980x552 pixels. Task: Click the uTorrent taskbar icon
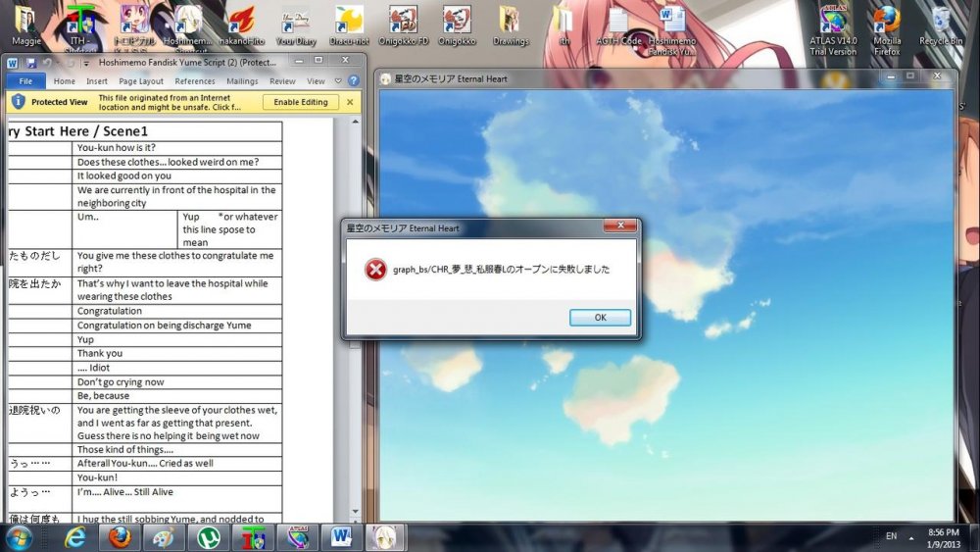(x=208, y=537)
